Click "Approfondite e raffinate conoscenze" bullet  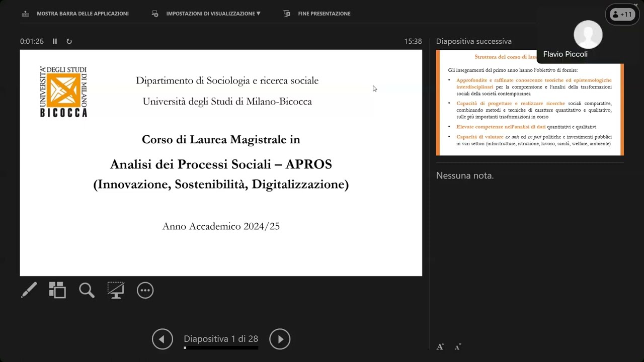(x=534, y=83)
